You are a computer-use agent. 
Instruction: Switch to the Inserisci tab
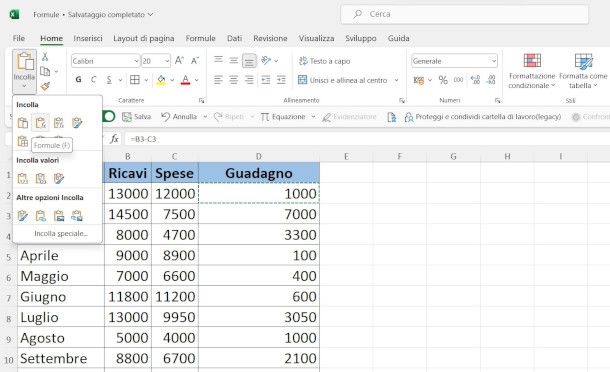click(x=88, y=39)
